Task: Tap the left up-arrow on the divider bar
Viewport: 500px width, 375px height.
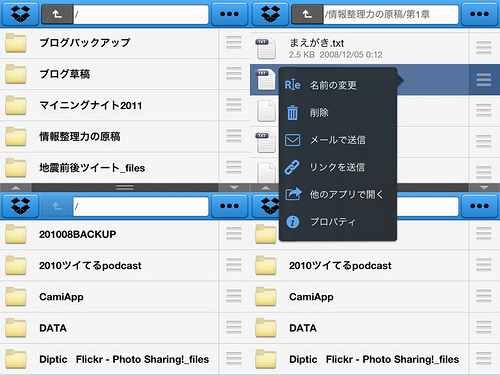Action: pyautogui.click(x=16, y=187)
